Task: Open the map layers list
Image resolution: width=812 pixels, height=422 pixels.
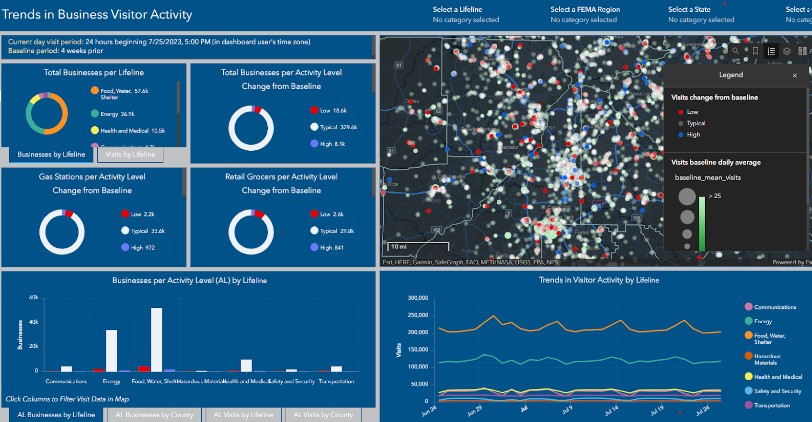Action: (x=787, y=51)
